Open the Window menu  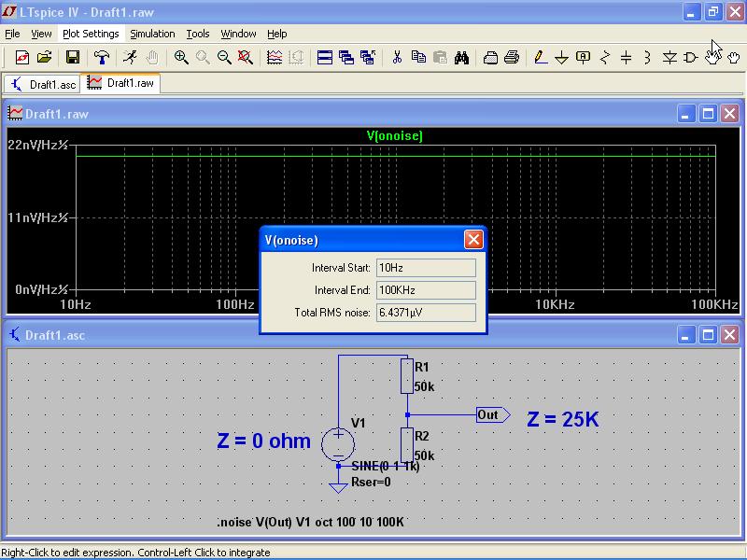238,34
